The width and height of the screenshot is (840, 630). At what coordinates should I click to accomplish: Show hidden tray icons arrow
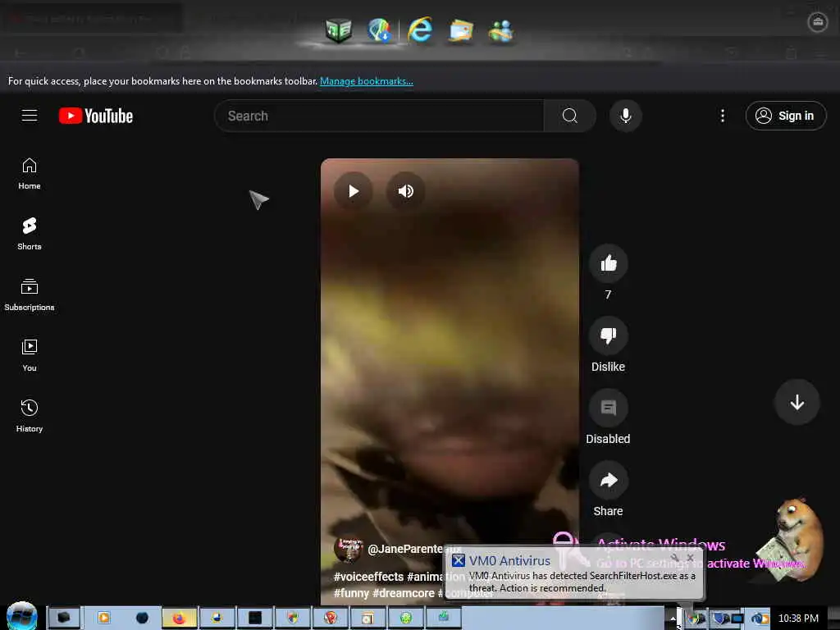[x=673, y=619]
